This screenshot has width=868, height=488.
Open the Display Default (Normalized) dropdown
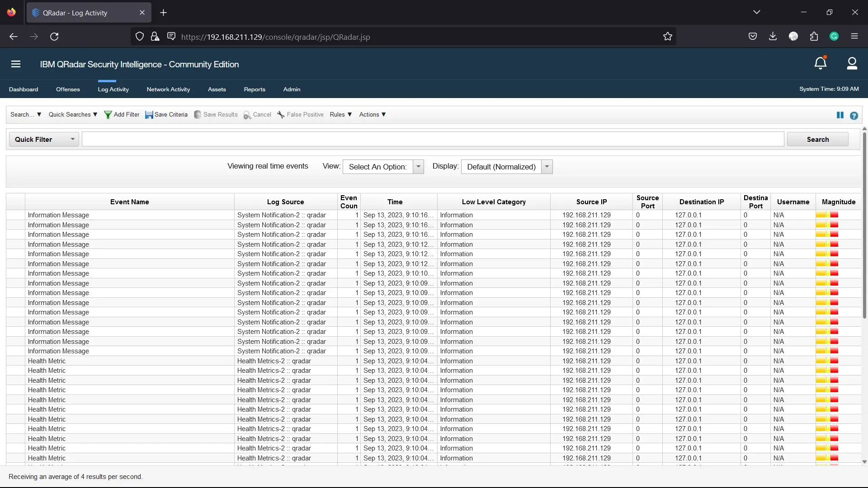point(506,167)
